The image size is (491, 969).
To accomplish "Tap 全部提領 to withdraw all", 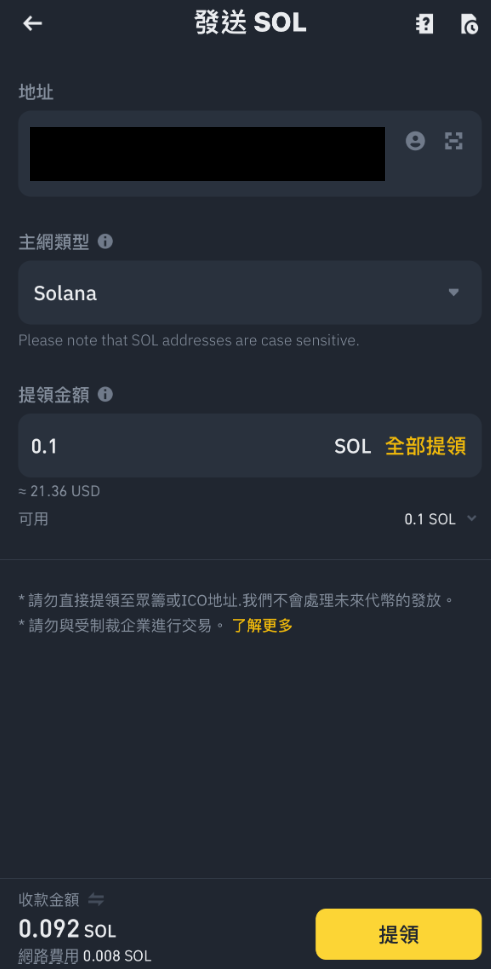I will click(426, 446).
